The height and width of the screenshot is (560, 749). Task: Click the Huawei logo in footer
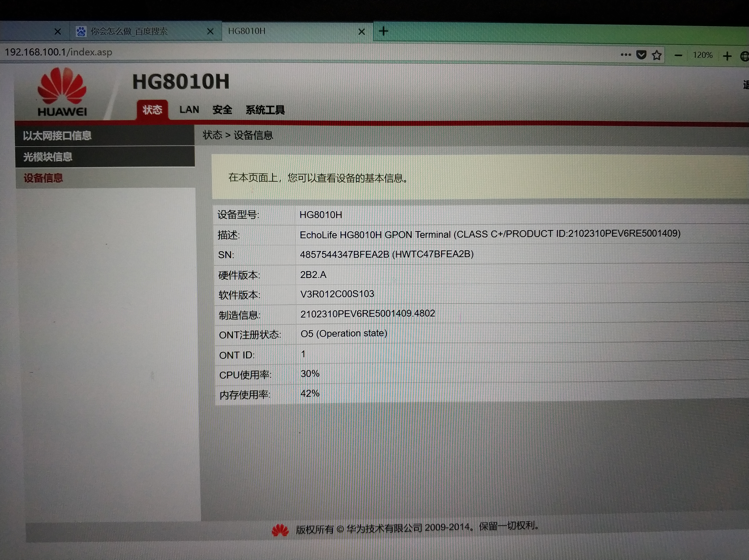[280, 530]
